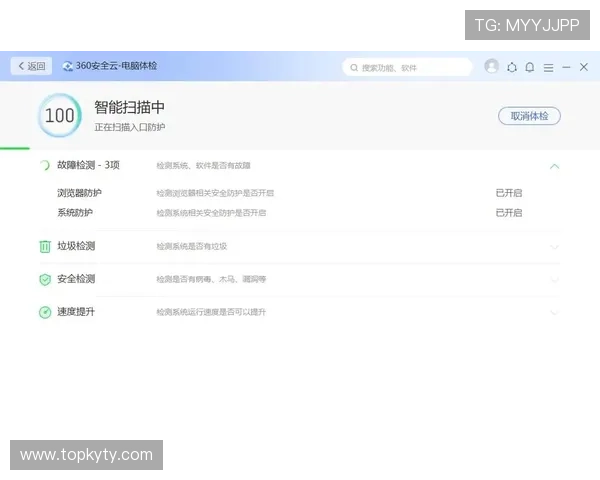
Task: Focus the 搜索功能、软件 search field
Action: click(407, 68)
